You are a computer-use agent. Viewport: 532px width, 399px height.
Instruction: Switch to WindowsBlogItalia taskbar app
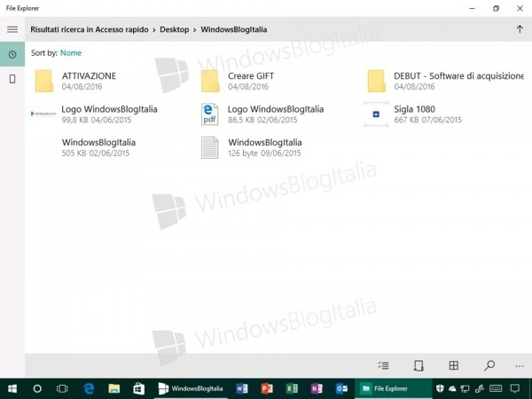click(x=191, y=388)
